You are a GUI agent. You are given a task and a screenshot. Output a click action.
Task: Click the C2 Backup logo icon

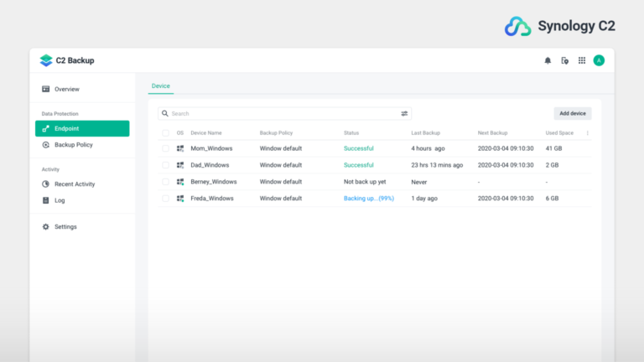click(46, 60)
